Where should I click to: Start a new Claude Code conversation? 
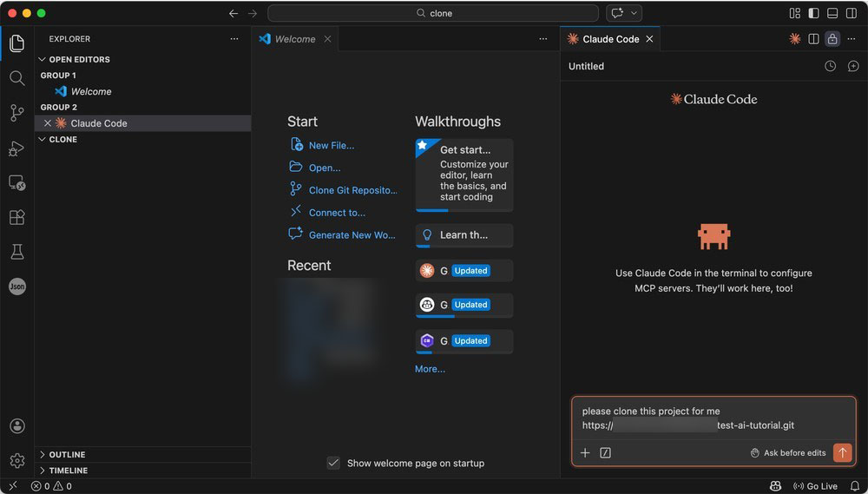(x=853, y=66)
